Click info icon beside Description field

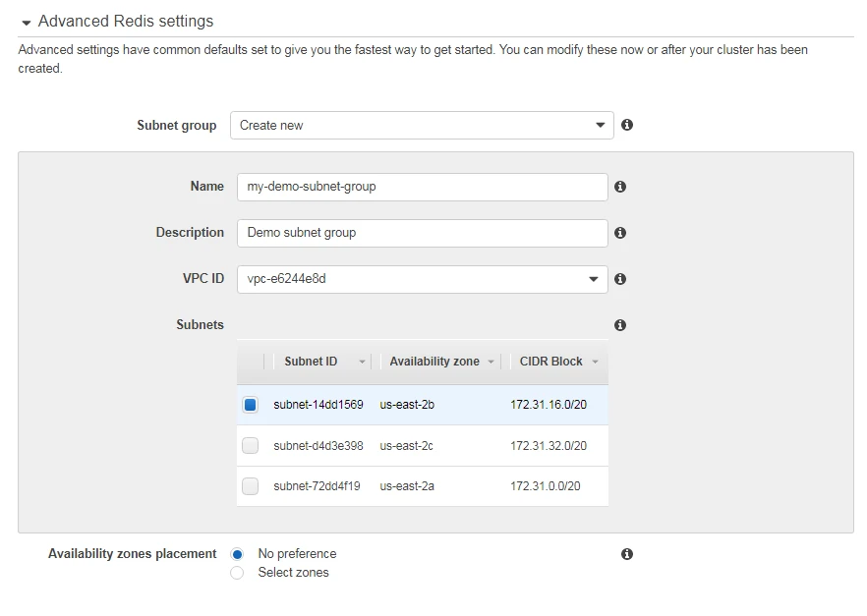pos(620,233)
